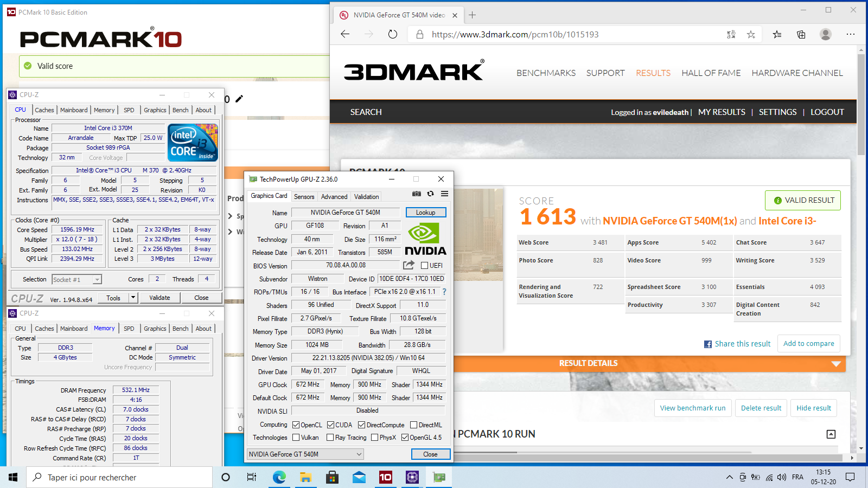Screen dimensions: 868x488
Task: Toggle the DirectCompute checkbox
Action: coord(361,425)
